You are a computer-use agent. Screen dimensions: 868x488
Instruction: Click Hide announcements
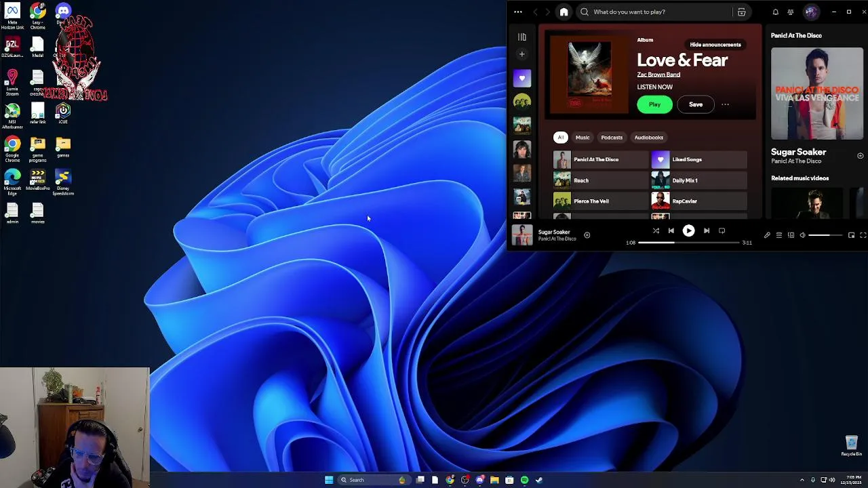click(x=715, y=45)
